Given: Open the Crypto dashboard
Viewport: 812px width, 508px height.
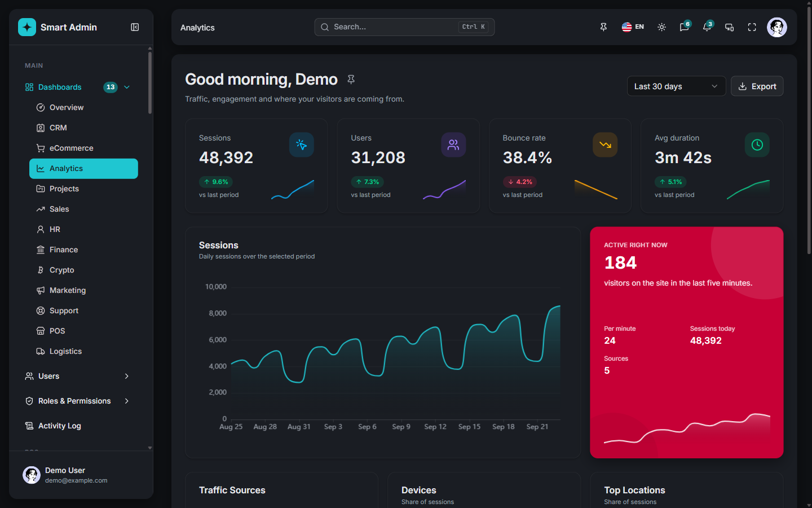Looking at the screenshot, I should click(83, 270).
